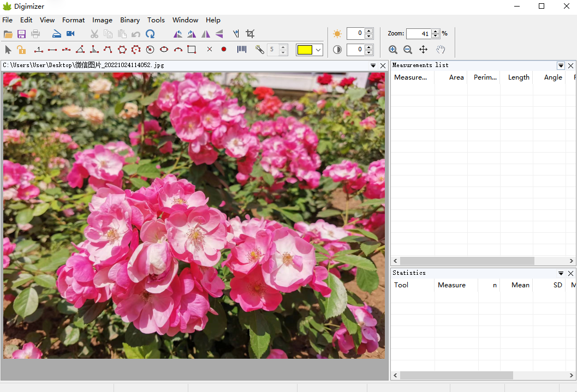
Task: Open the Measurements list panel dropdown
Action: (x=561, y=65)
